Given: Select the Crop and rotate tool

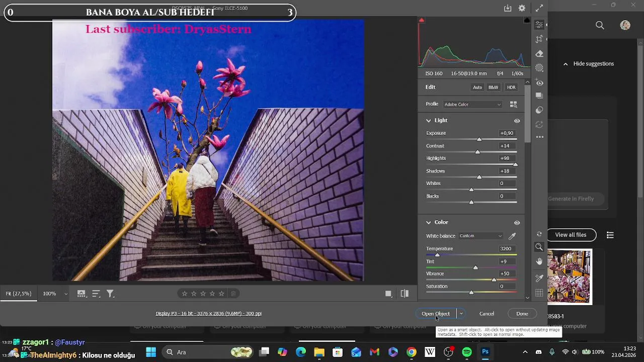Looking at the screenshot, I should (x=539, y=39).
